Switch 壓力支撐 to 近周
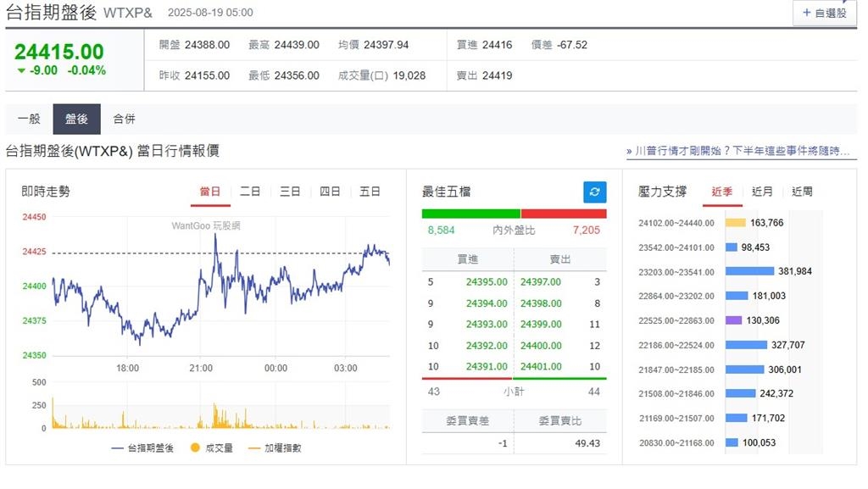This screenshot has height=489, width=868. [x=802, y=192]
